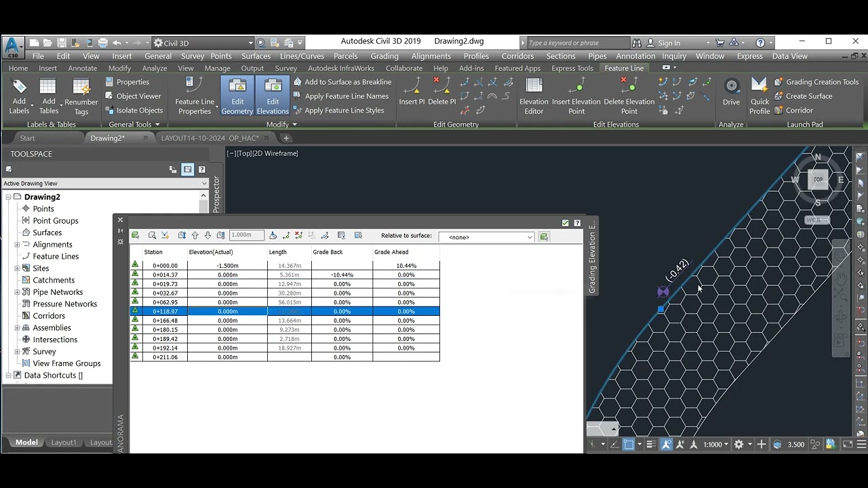Open the Add Tables ribbon tool

coord(48,96)
